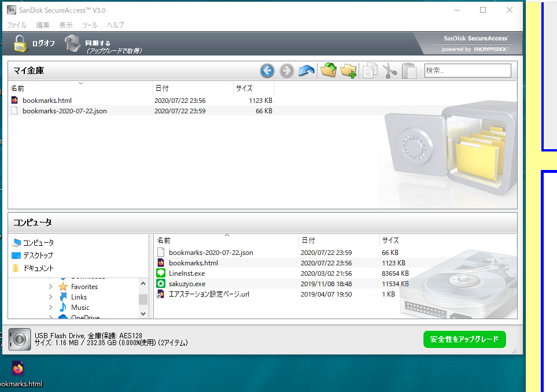The image size is (557, 392).
Task: Click the 安全性をアップグレード button
Action: click(x=464, y=339)
